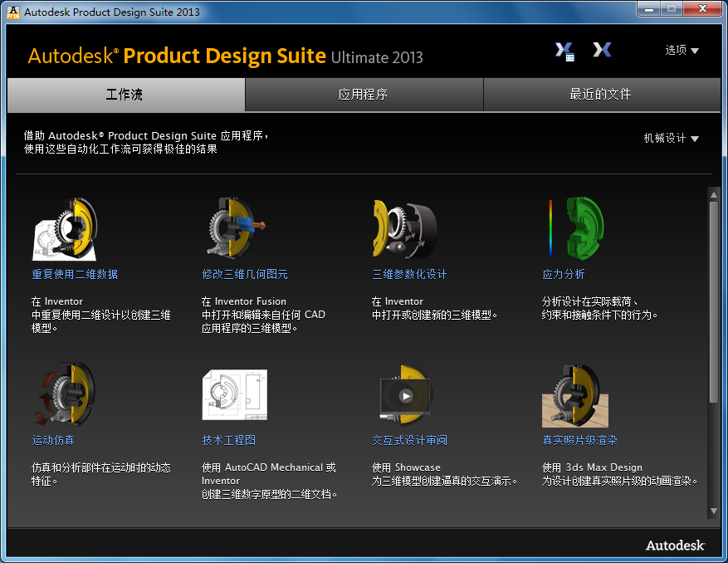Open the 运动仿真 link
The height and width of the screenshot is (563, 728).
click(x=53, y=440)
